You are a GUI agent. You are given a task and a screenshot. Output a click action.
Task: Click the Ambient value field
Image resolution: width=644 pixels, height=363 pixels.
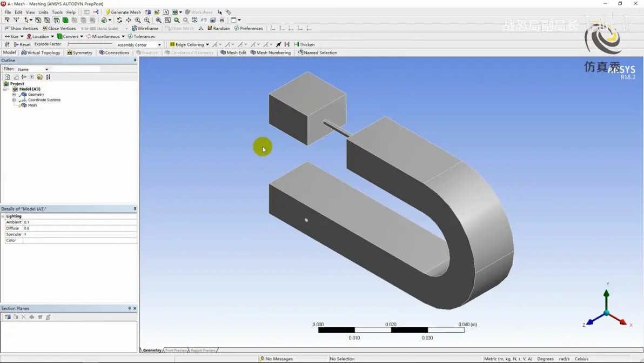coord(79,222)
